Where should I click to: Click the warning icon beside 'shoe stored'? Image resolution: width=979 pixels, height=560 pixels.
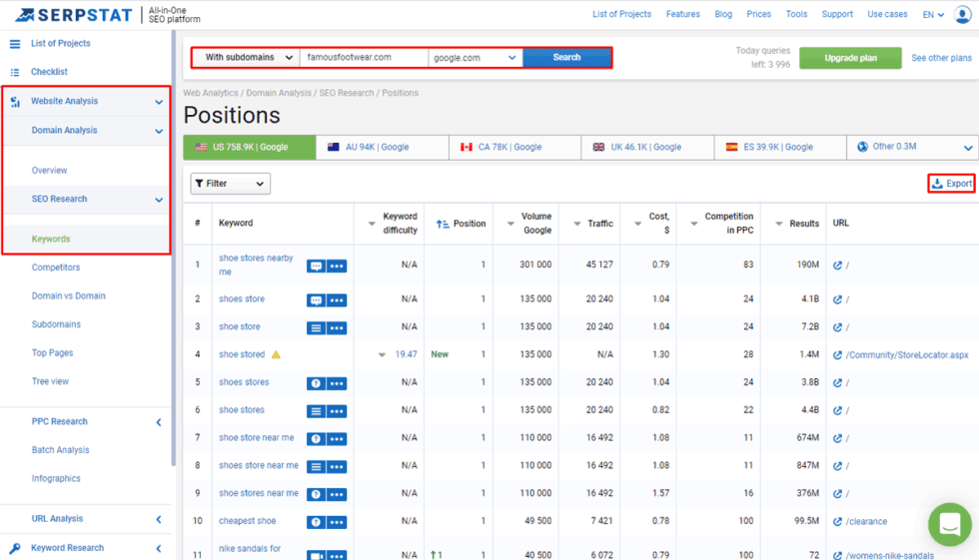point(277,354)
